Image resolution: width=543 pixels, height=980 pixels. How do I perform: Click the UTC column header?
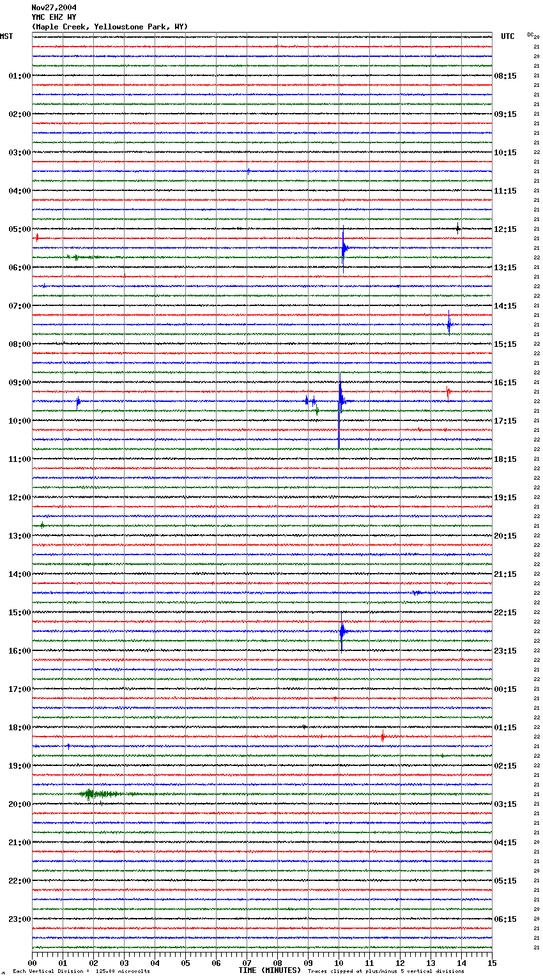[508, 36]
